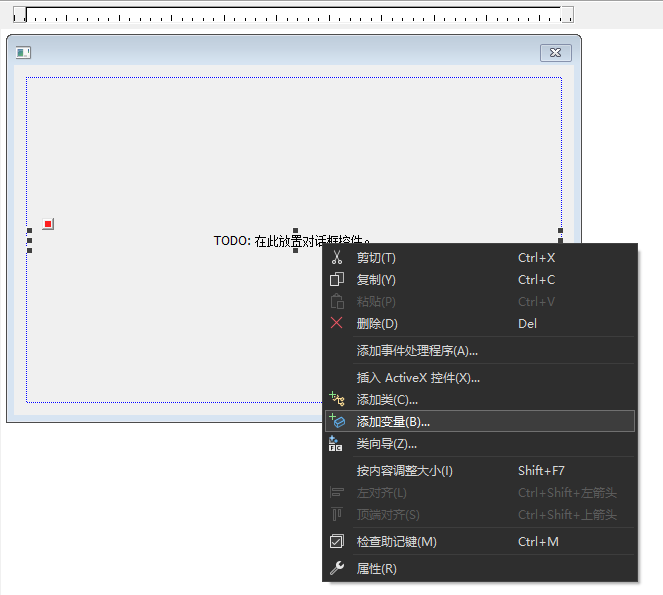Click the top center handle of the selected control
The image size is (663, 595).
tap(296, 230)
